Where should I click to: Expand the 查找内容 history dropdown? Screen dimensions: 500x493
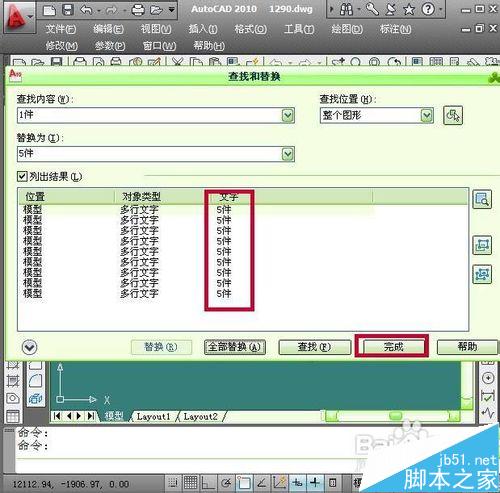tap(288, 115)
